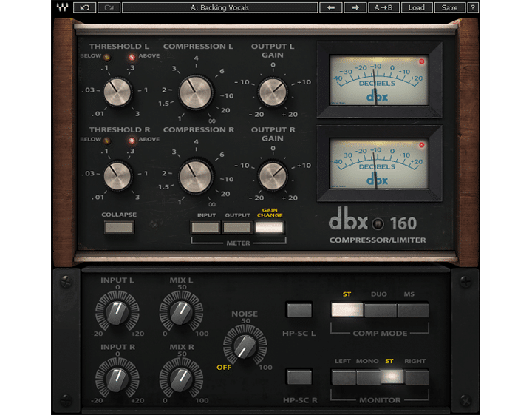Set monitor to ST
This screenshot has height=415, width=532.
click(x=392, y=377)
